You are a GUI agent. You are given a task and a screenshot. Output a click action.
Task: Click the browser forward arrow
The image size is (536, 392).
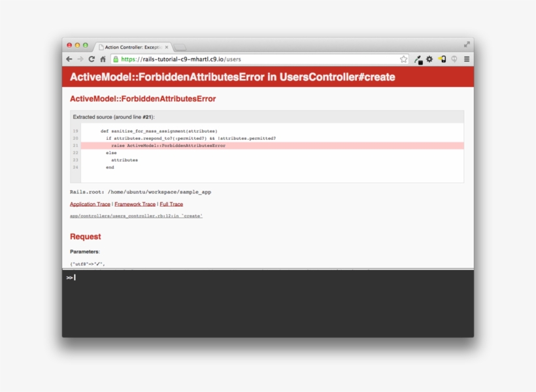[x=80, y=59]
